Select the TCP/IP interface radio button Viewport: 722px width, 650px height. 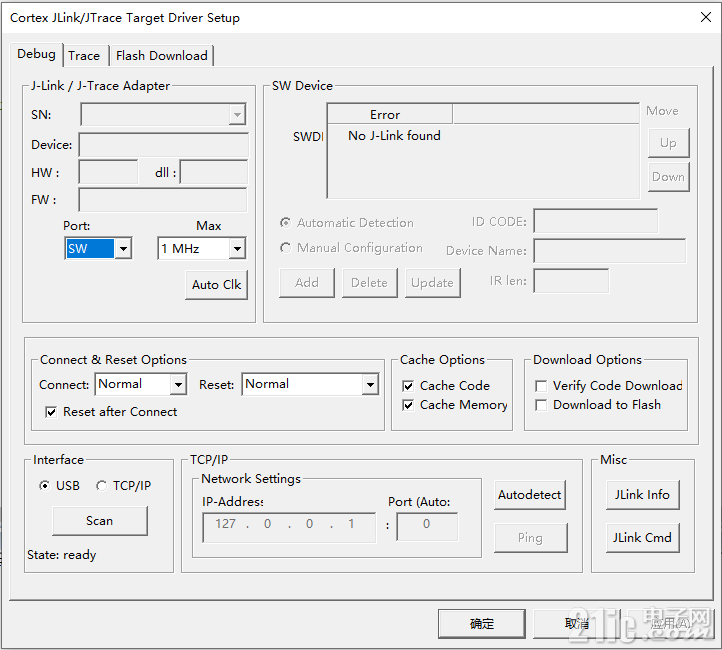click(x=101, y=486)
